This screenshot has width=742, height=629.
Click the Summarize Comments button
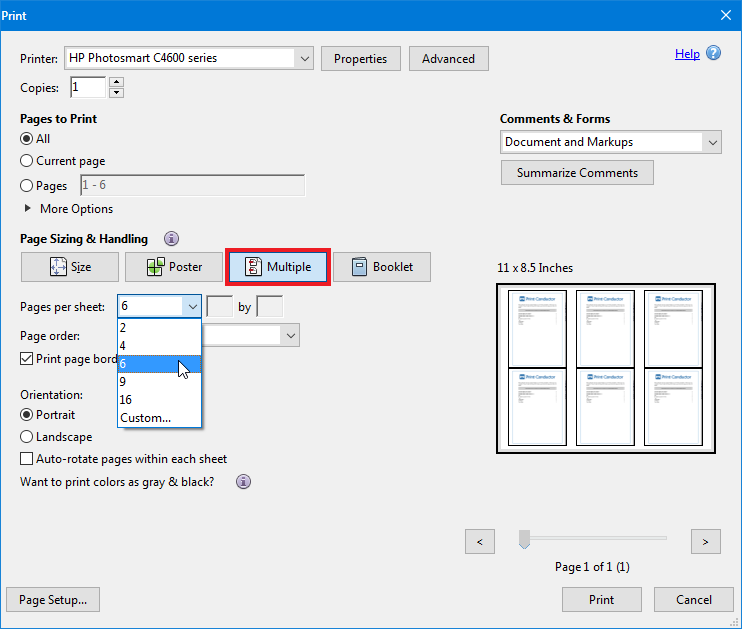coord(577,173)
